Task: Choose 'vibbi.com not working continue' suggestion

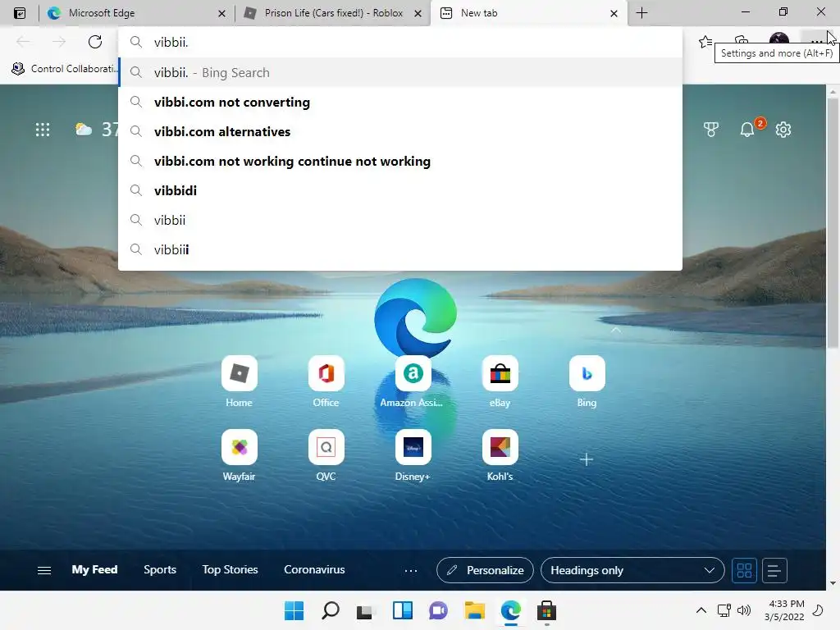Action: (400, 161)
